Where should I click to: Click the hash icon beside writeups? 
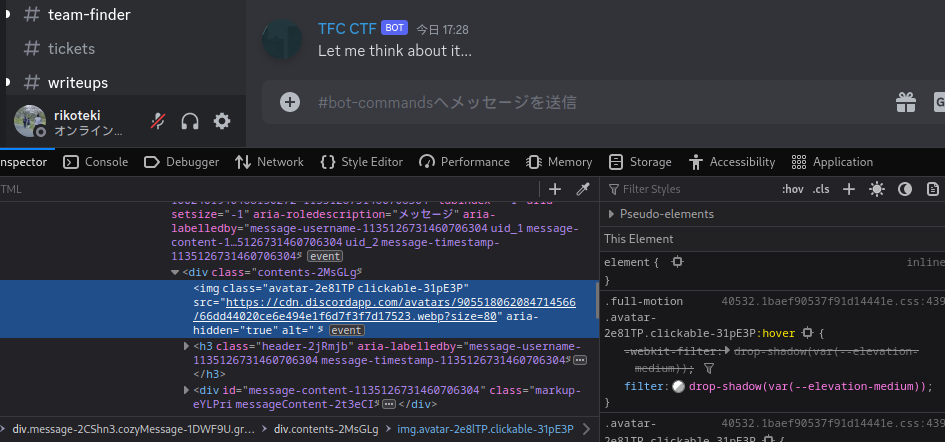31,83
